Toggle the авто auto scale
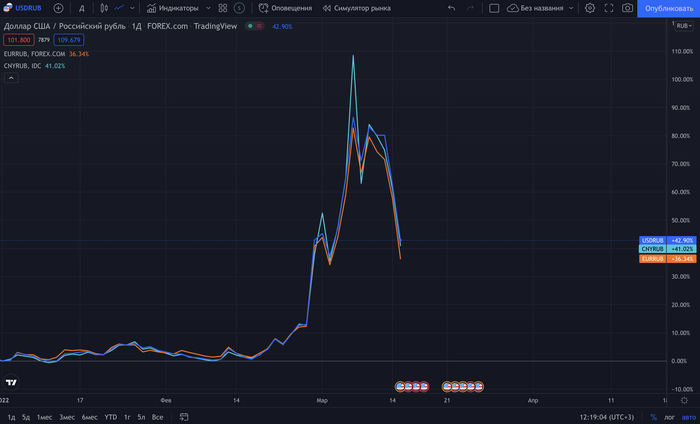 tap(687, 417)
